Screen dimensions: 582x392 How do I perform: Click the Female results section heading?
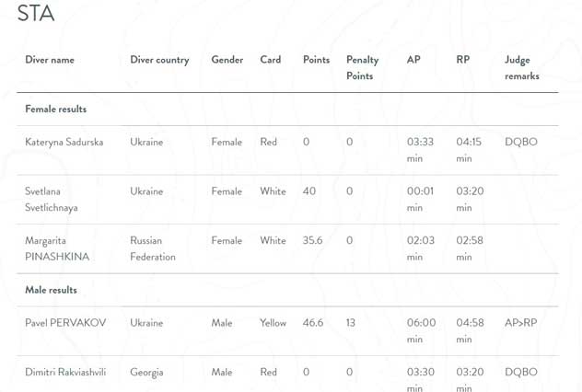(x=55, y=109)
